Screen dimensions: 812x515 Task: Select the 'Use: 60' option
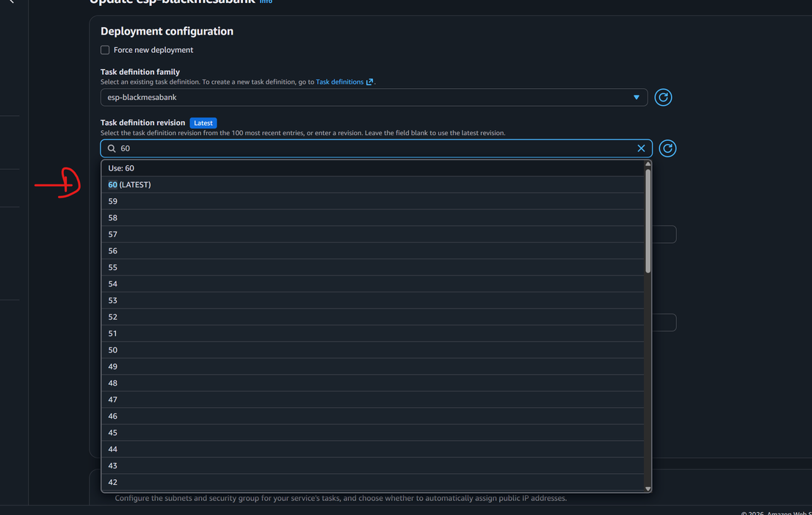point(121,168)
